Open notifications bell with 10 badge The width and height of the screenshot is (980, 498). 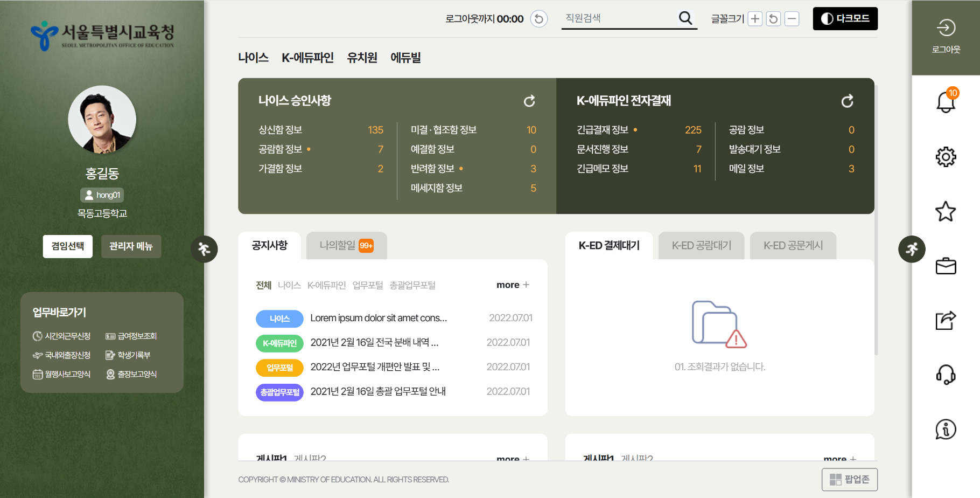[x=946, y=101]
